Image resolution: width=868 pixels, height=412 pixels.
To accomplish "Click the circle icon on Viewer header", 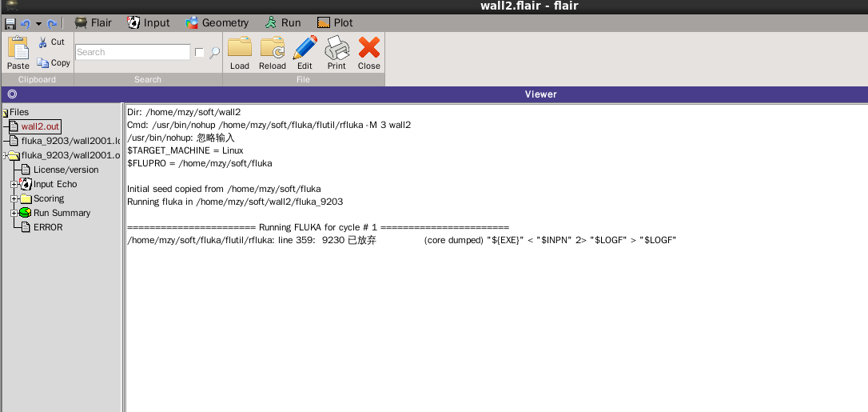I will pos(12,94).
